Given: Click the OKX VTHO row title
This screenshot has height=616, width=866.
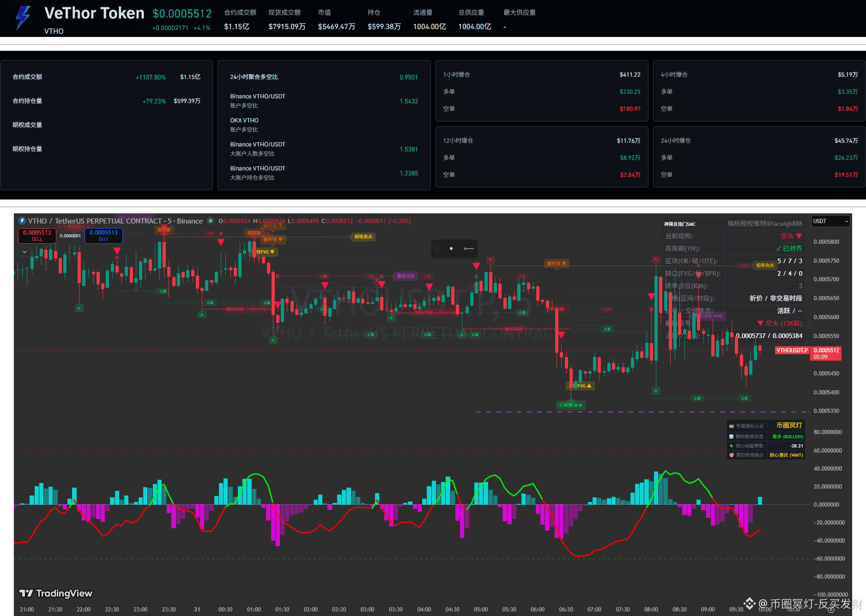Looking at the screenshot, I should pos(244,121).
